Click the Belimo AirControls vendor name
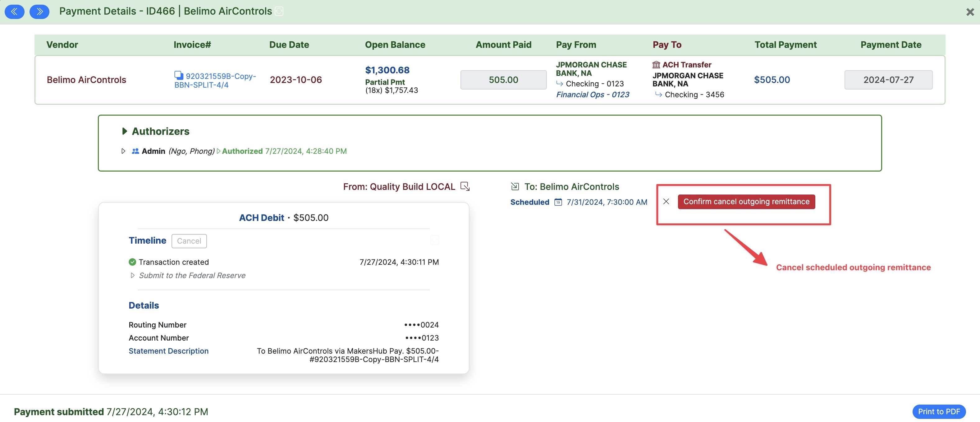The image size is (980, 422). tap(86, 80)
